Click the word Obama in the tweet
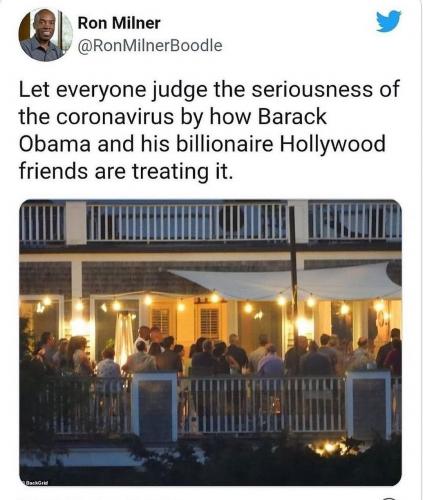423x500 pixels. [55, 144]
